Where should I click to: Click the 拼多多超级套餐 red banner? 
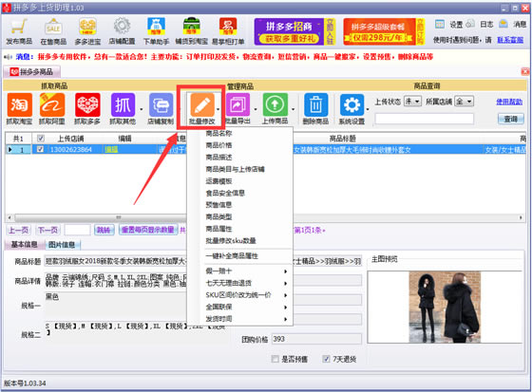tap(384, 31)
